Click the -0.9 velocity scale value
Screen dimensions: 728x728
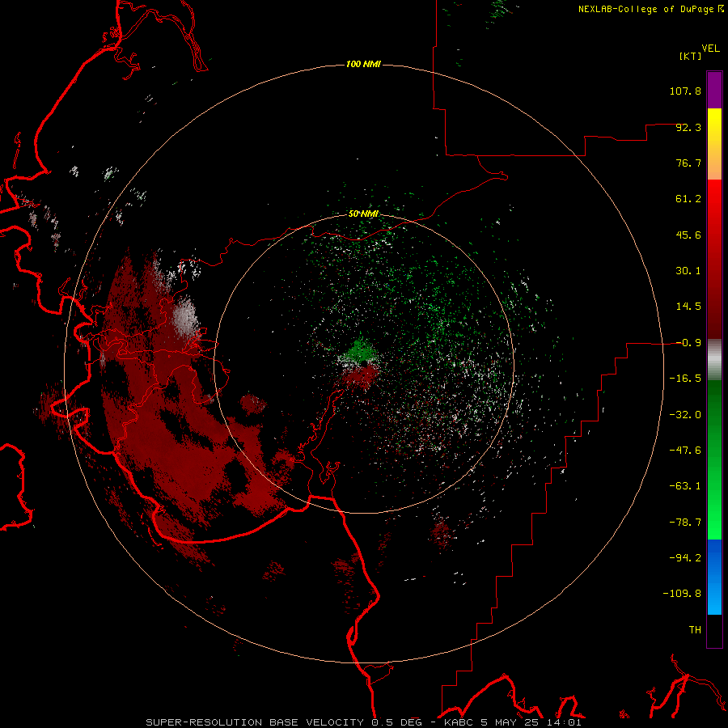[688, 343]
